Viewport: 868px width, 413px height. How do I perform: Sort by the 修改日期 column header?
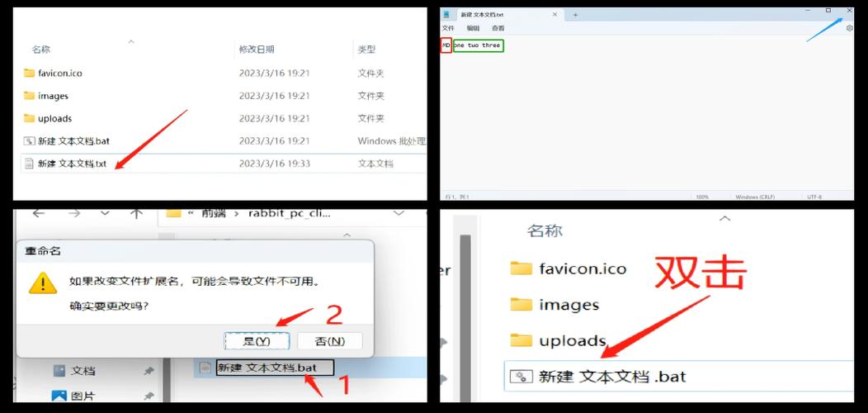tap(257, 50)
